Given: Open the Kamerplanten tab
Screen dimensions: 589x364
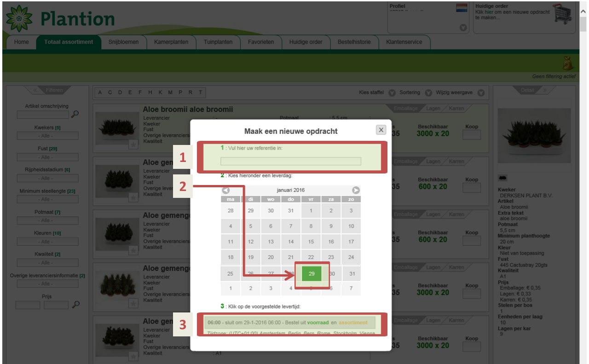Looking at the screenshot, I should (x=171, y=42).
